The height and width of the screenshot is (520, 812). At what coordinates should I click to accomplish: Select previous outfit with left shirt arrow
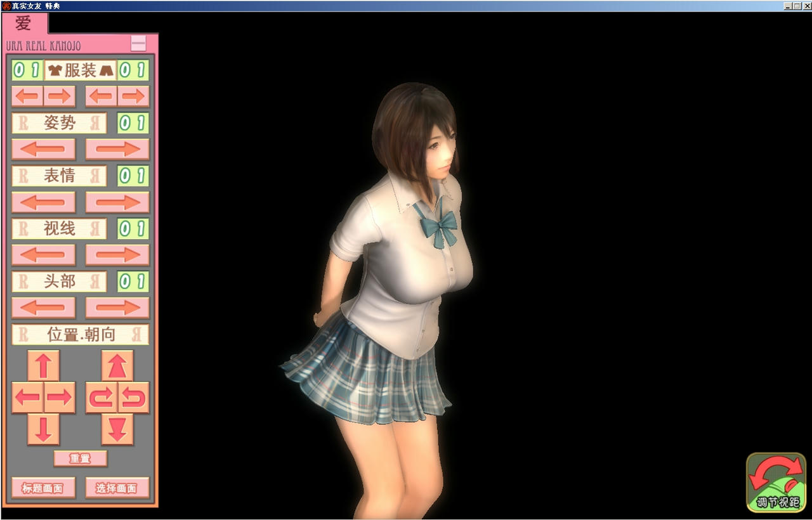click(x=27, y=96)
